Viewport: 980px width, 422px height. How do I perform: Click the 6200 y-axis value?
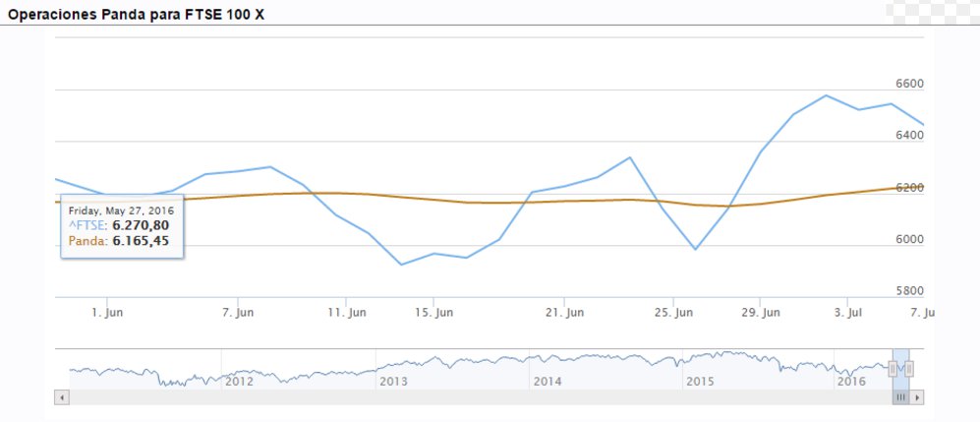pyautogui.click(x=910, y=188)
